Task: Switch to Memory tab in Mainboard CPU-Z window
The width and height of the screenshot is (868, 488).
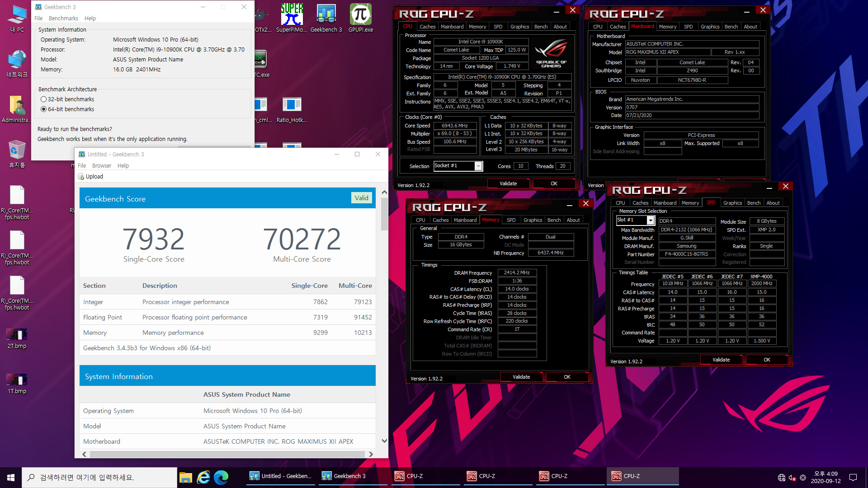Action: (667, 27)
